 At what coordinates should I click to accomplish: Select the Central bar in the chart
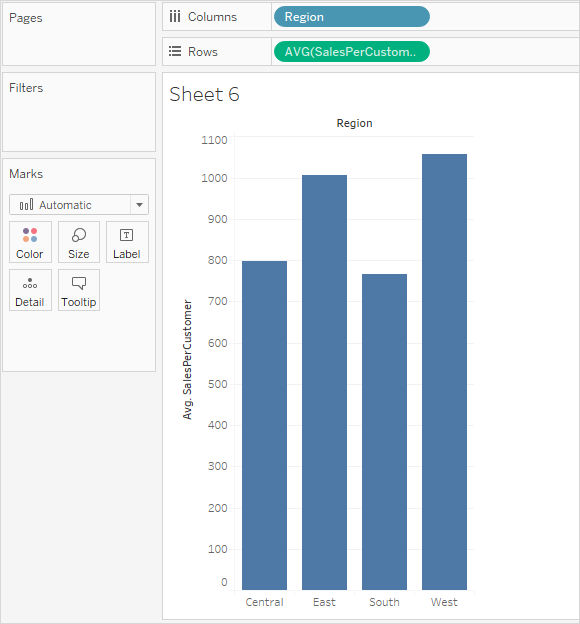pos(264,425)
